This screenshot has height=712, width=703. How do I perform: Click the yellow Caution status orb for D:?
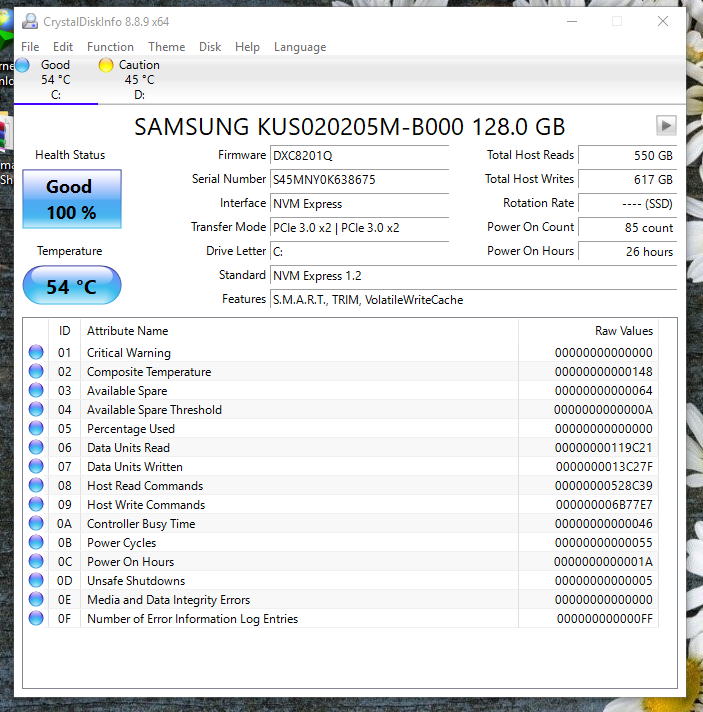tap(106, 65)
